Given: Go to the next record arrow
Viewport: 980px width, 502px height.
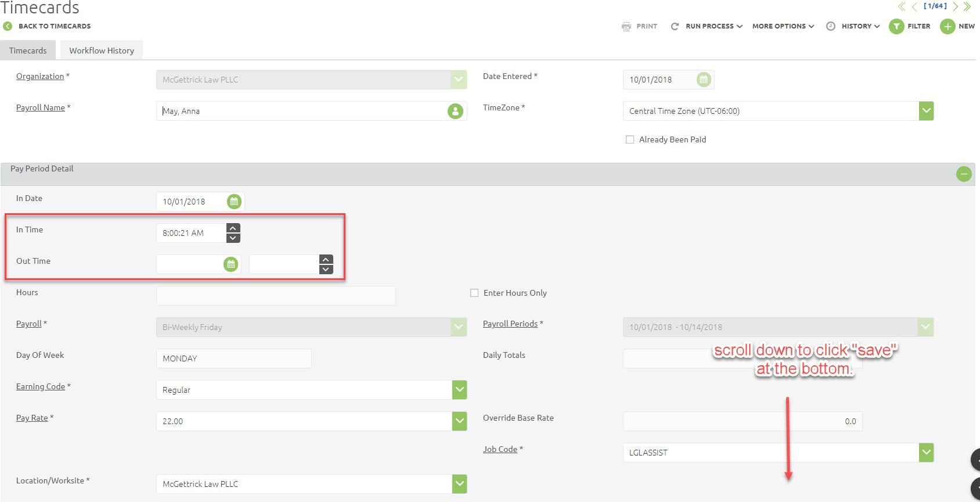Looking at the screenshot, I should click(955, 6).
